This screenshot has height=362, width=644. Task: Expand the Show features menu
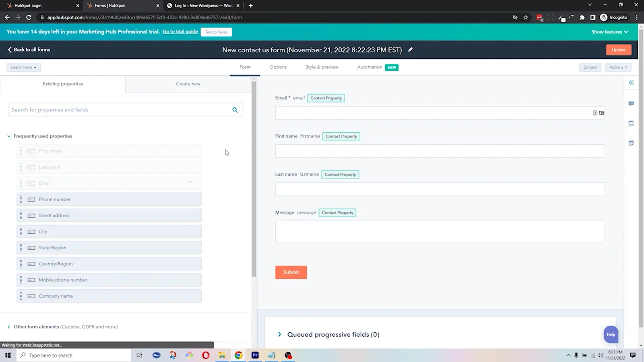pos(609,32)
